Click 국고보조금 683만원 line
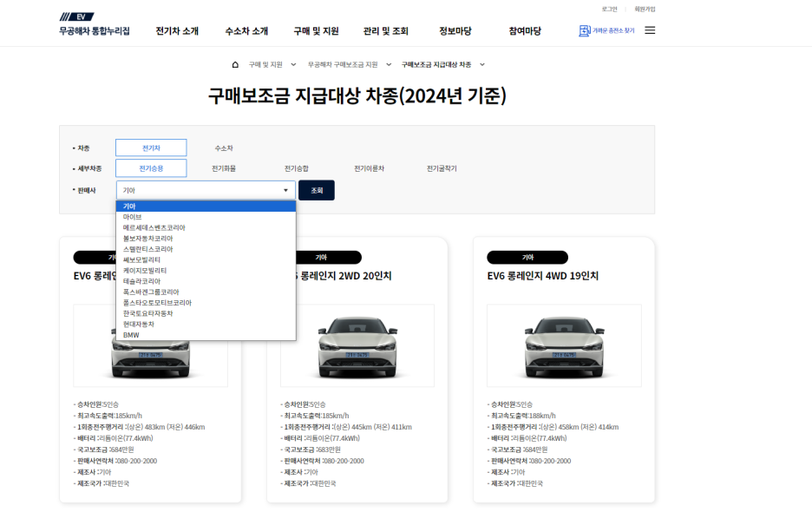Viewport: 812px width, 512px height. point(311,450)
